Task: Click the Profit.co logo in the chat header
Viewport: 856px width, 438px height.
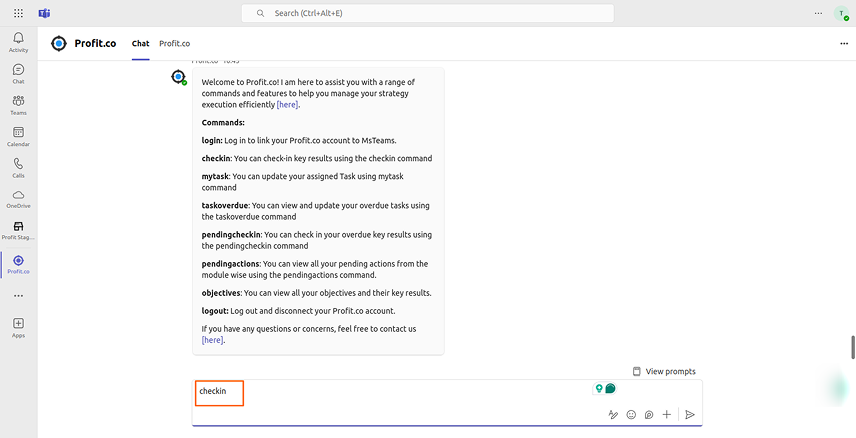Action: coord(58,43)
